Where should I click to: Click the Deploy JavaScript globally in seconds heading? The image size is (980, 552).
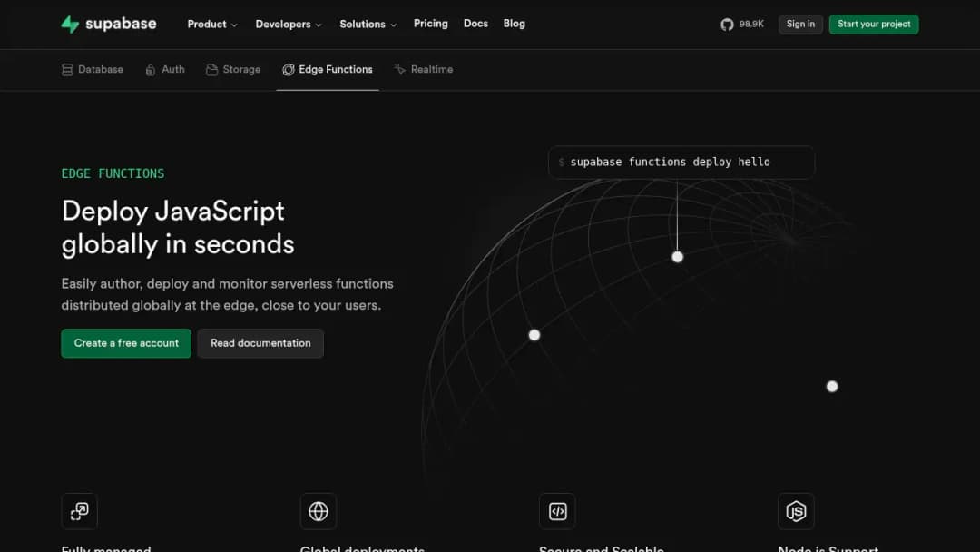[178, 228]
